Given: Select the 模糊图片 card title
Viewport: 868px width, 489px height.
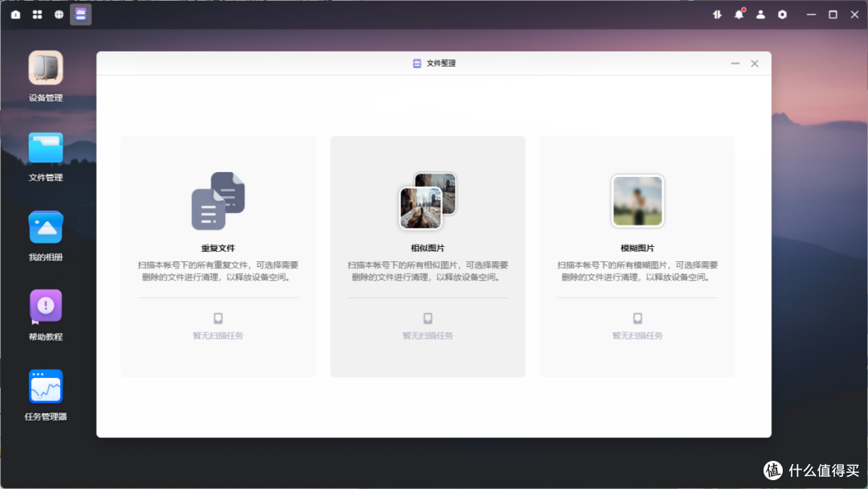Looking at the screenshot, I should [637, 248].
